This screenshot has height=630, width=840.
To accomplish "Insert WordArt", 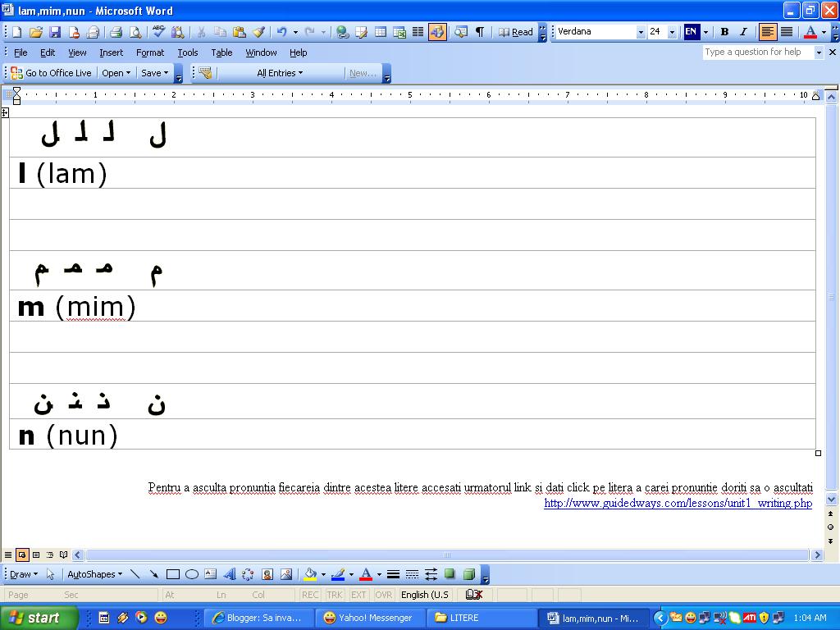I will 230,574.
